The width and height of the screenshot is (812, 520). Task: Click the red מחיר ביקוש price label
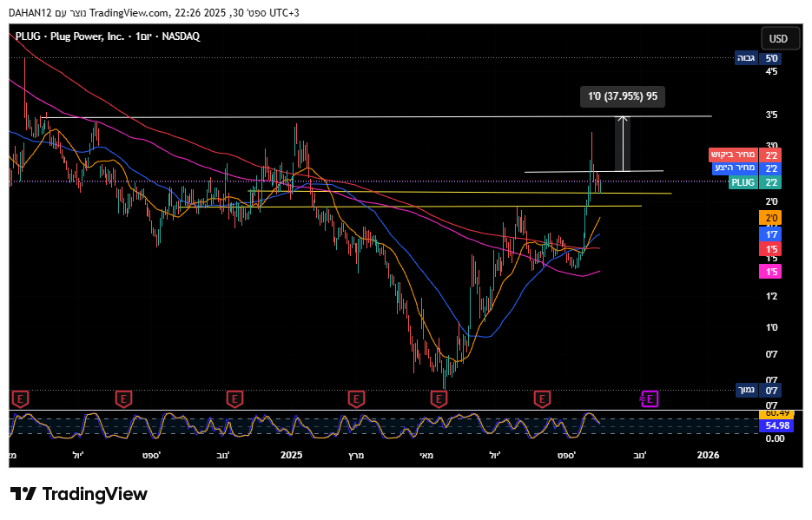click(x=744, y=155)
